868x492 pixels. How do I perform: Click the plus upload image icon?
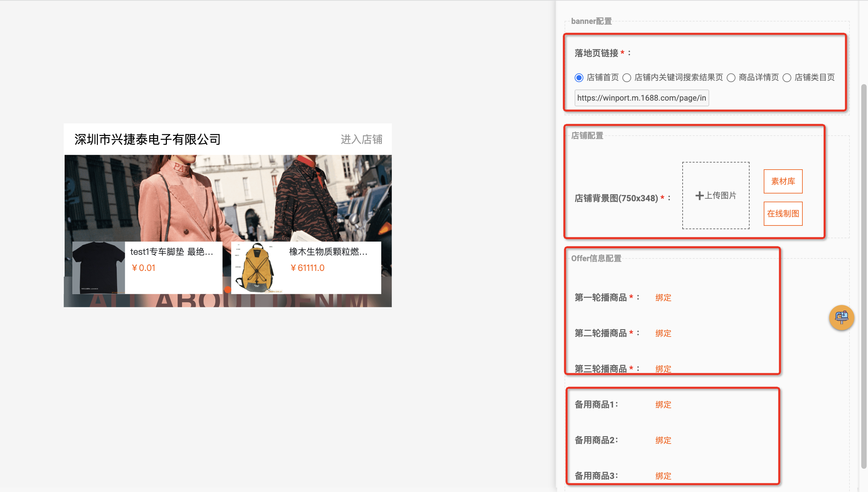[699, 195]
